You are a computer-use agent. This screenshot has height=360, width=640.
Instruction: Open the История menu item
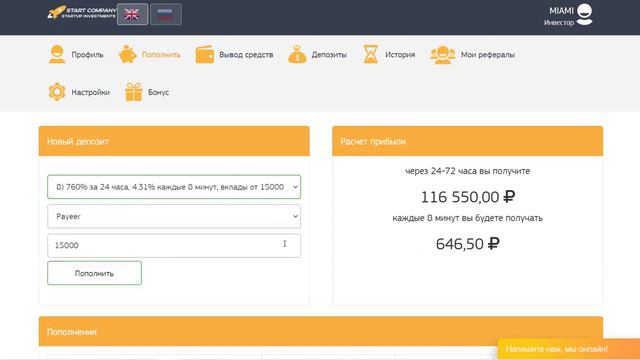pos(400,55)
